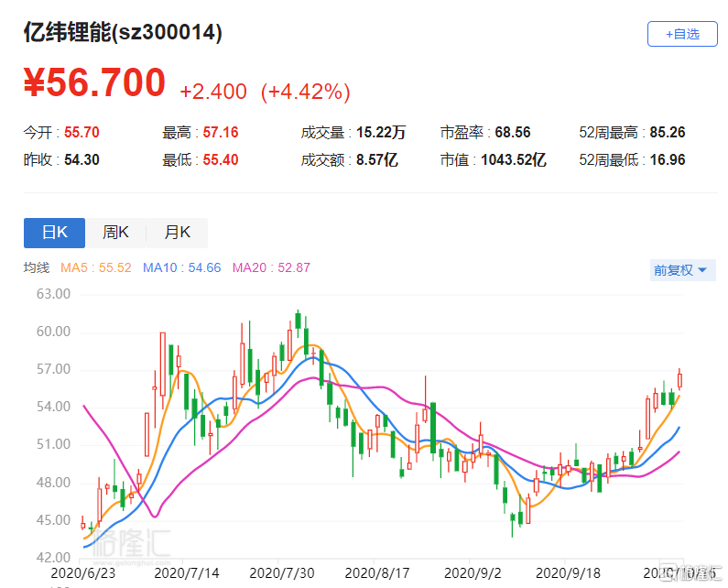Click the day high value 57.16
728x588 pixels.
221,133
